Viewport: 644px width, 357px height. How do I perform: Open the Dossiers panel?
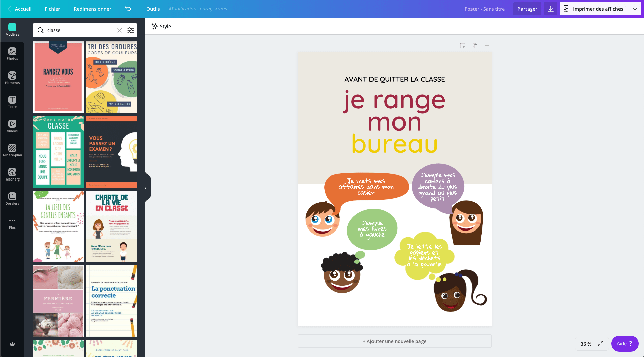tap(12, 199)
